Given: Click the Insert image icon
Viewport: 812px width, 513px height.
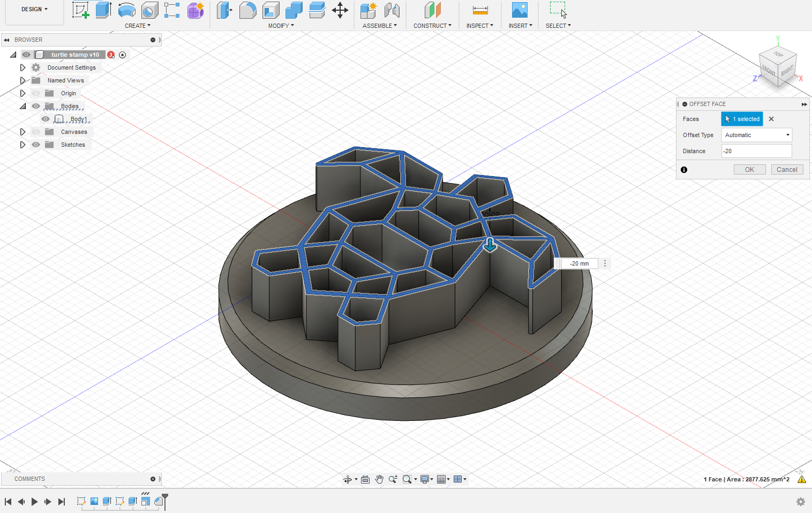Looking at the screenshot, I should click(x=520, y=10).
